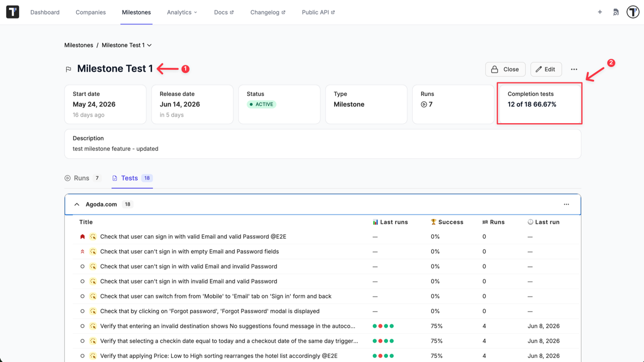
Task: Click the priority circle on 'valid Email and invalid Password' row
Action: (x=83, y=266)
